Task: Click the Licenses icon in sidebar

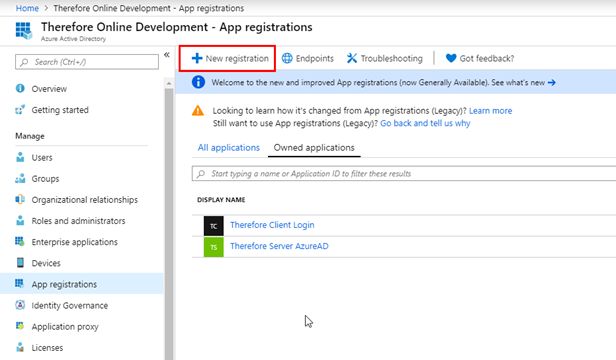Action: pos(20,347)
